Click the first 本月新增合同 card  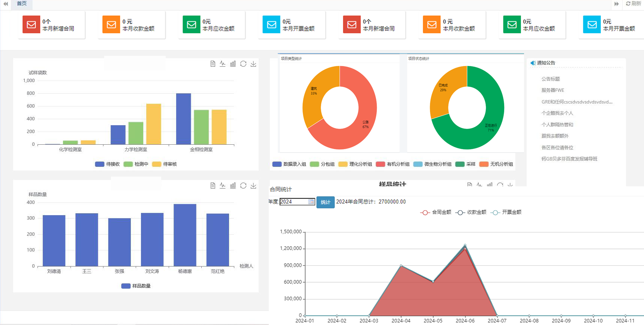point(51,25)
